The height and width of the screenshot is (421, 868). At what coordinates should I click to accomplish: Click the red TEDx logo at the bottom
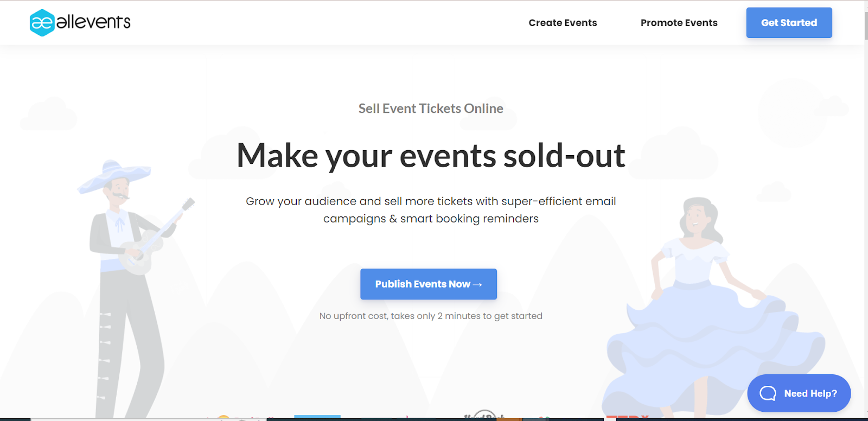628,417
